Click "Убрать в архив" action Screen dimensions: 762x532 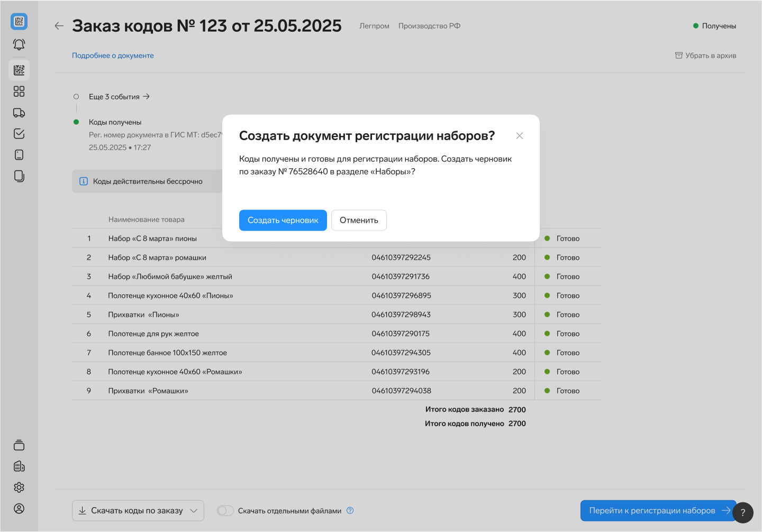click(705, 56)
